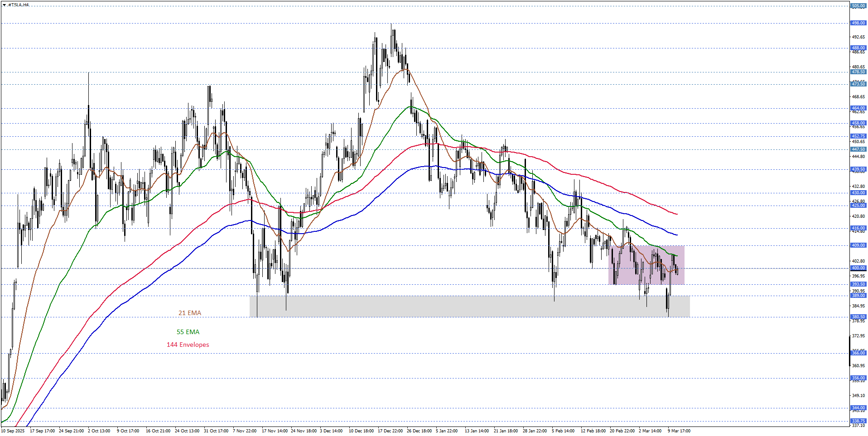This screenshot has height=436, width=868.
Task: Select the 21 EMA text label
Action: (189, 313)
